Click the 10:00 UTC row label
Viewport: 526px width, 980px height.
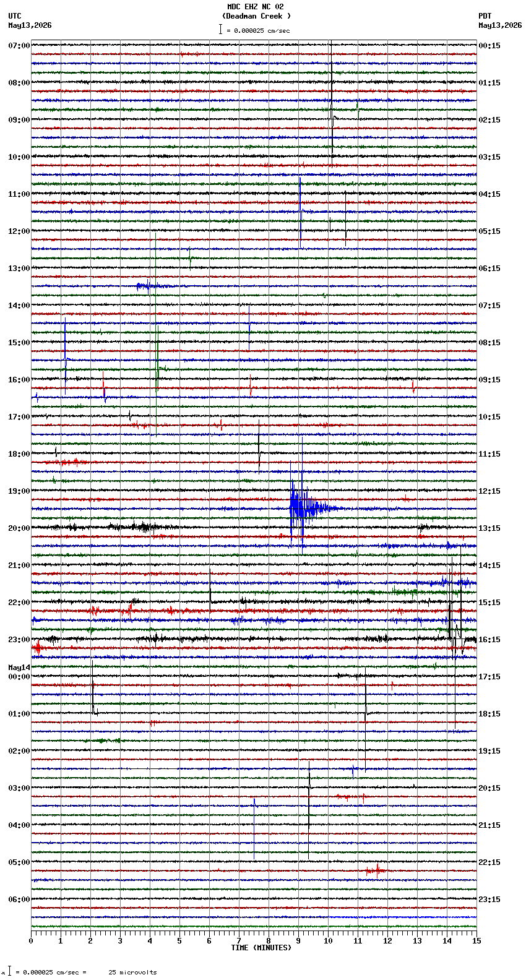coord(19,157)
